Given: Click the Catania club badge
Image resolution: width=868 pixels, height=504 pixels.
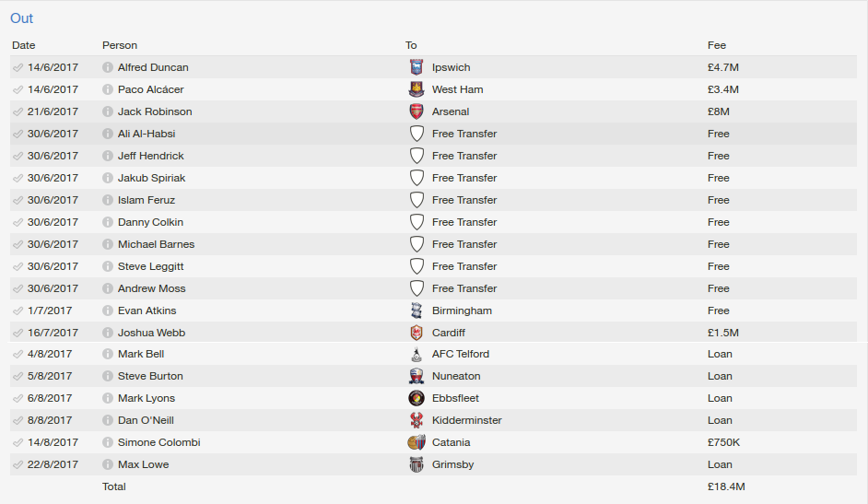Looking at the screenshot, I should click(x=416, y=442).
